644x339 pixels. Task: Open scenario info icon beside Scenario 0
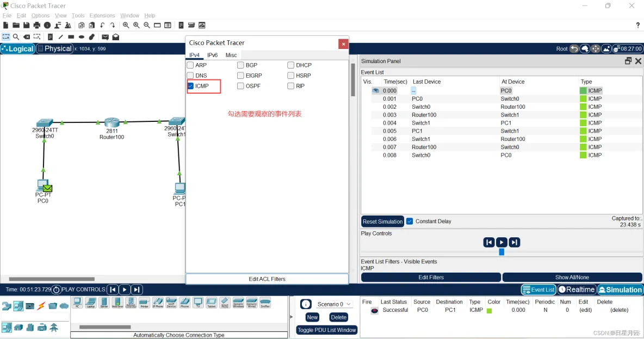[306, 304]
